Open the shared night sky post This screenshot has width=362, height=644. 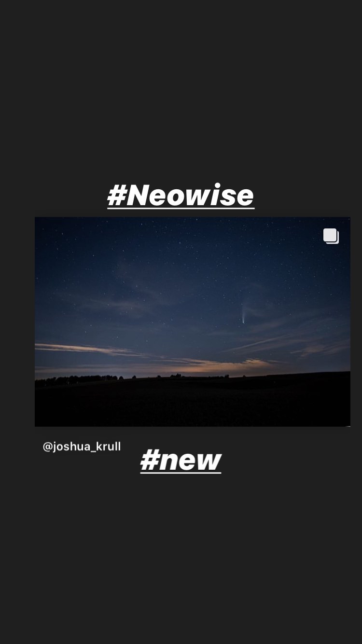(193, 322)
